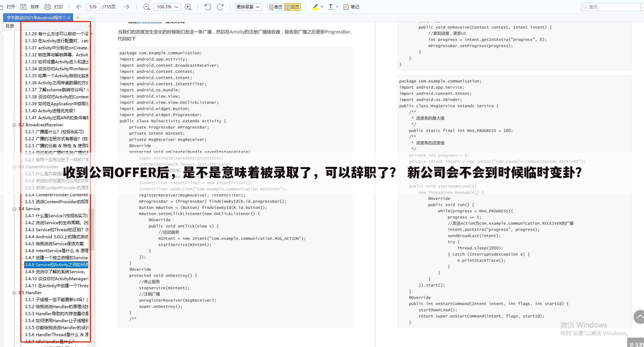Image resolution: width=644 pixels, height=347 pixels.
Task: Open outline item 3.2 BroadcastReceiver
Action: [x=41, y=125]
